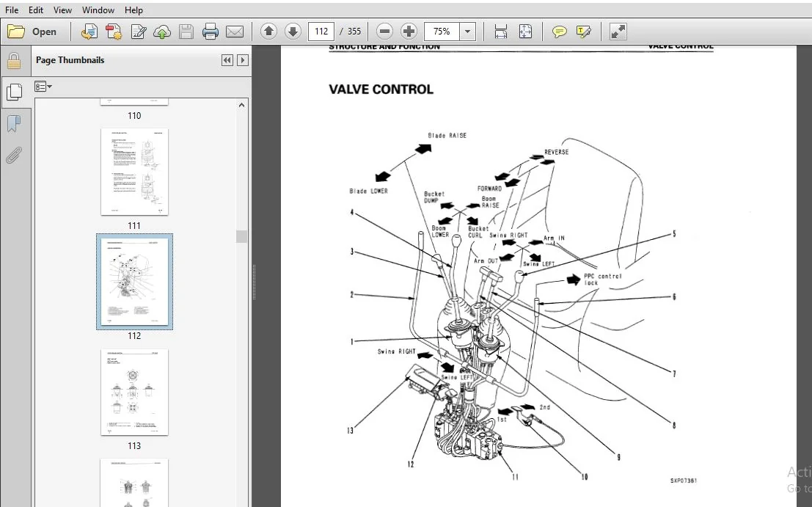Screen dimensions: 812x507
Task: Open the thumbnails options dropdown menu
Action: 43,87
